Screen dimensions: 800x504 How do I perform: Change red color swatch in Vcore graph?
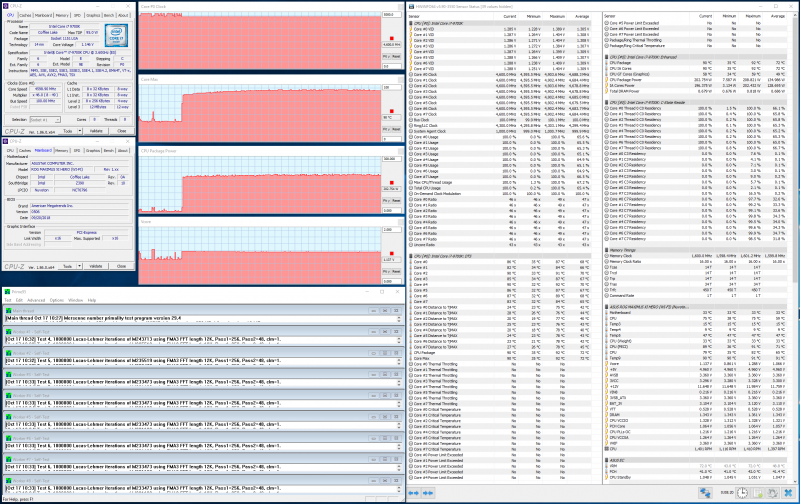click(x=392, y=254)
